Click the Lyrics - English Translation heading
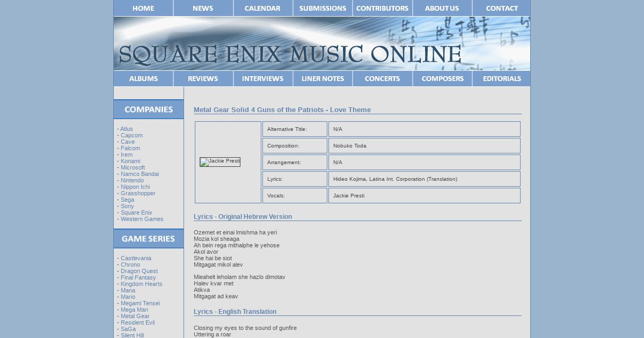Viewport: 644px width, 338px height. coord(235,312)
